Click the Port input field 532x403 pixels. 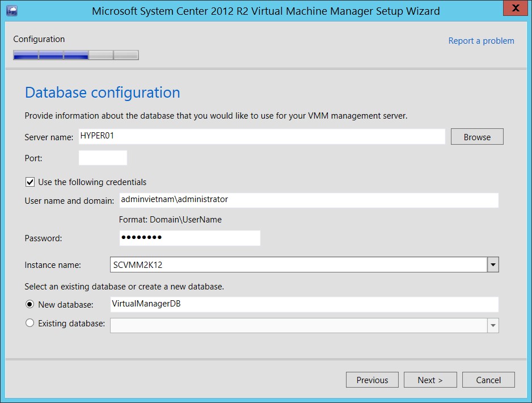click(x=103, y=158)
